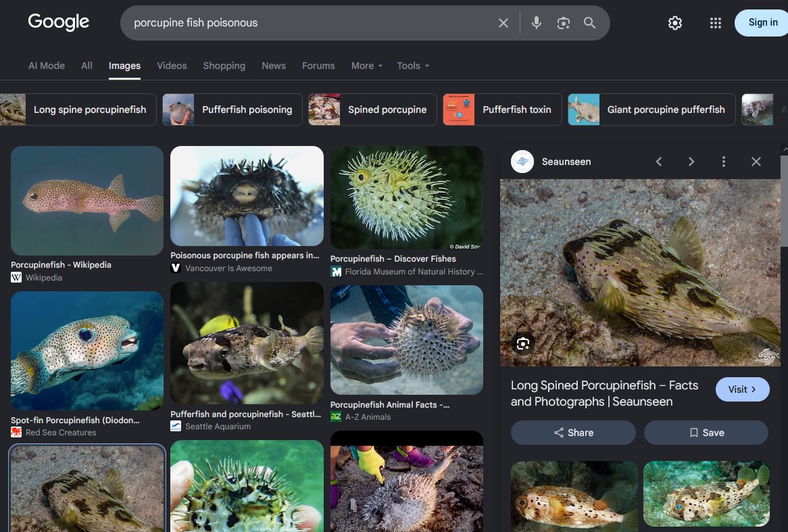Start voice search with microphone icon
Viewport: 788px width, 532px height.
(536, 23)
